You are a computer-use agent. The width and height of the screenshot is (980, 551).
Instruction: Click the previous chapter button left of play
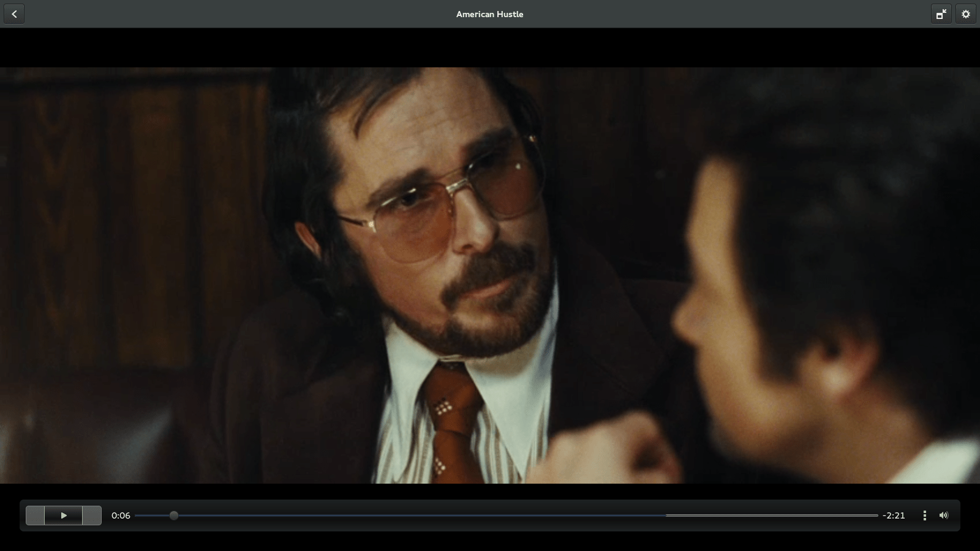[x=35, y=515]
